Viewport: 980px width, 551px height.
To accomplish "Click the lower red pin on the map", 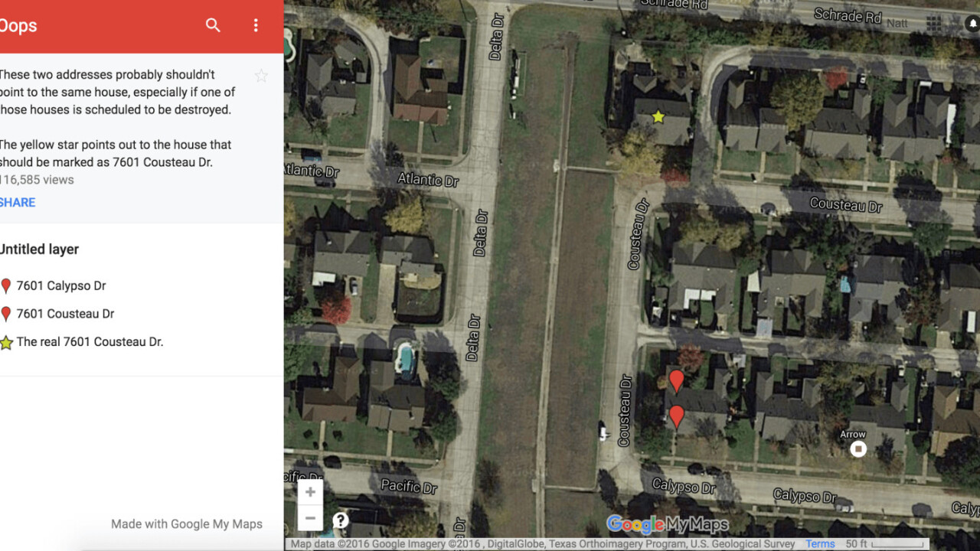I will 676,416.
